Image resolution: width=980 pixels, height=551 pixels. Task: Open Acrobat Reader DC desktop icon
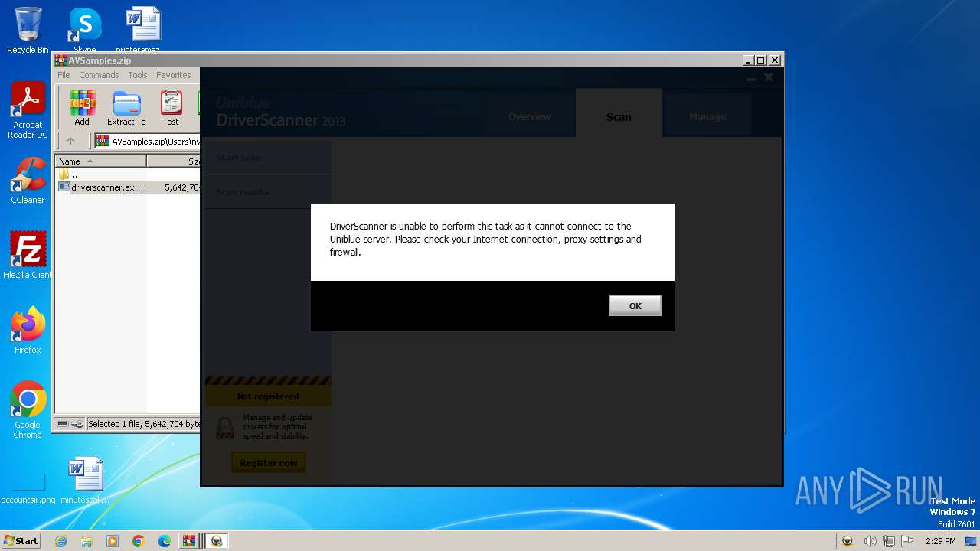(28, 111)
